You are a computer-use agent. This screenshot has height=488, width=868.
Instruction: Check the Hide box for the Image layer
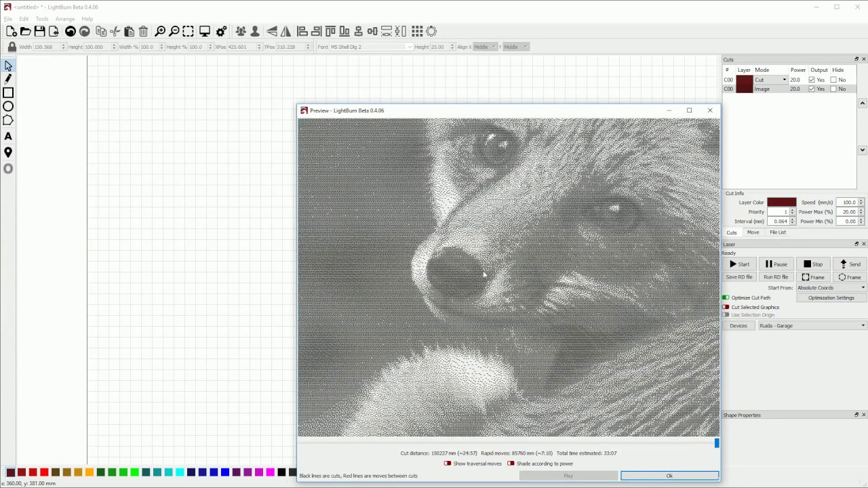pyautogui.click(x=833, y=89)
